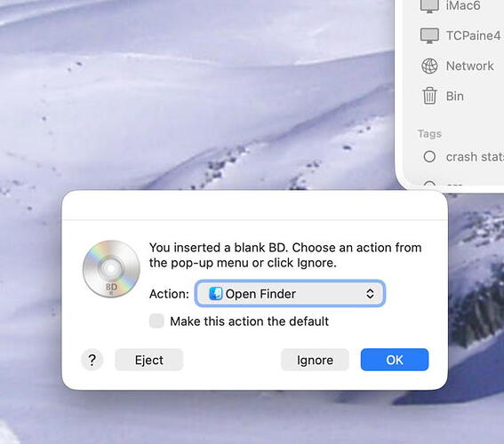Viewport: 504px width, 444px height.
Task: Click the Finder icon beside Open Finder
Action: point(215,293)
